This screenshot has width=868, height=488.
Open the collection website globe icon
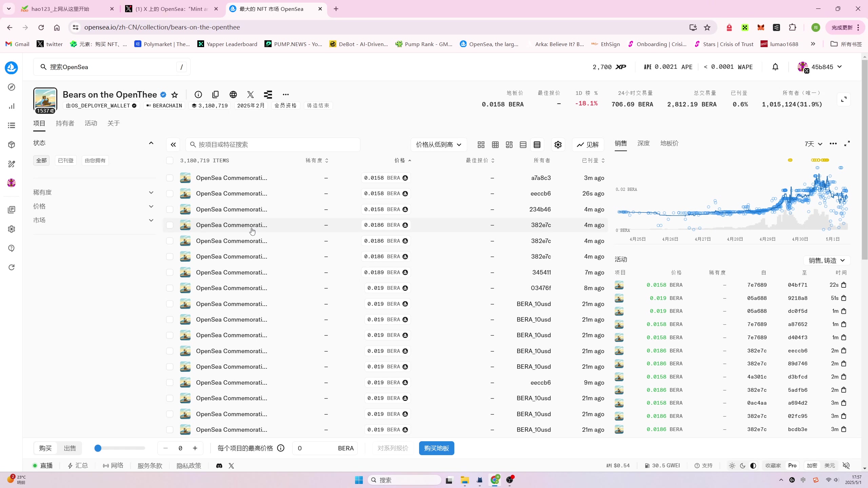233,95
